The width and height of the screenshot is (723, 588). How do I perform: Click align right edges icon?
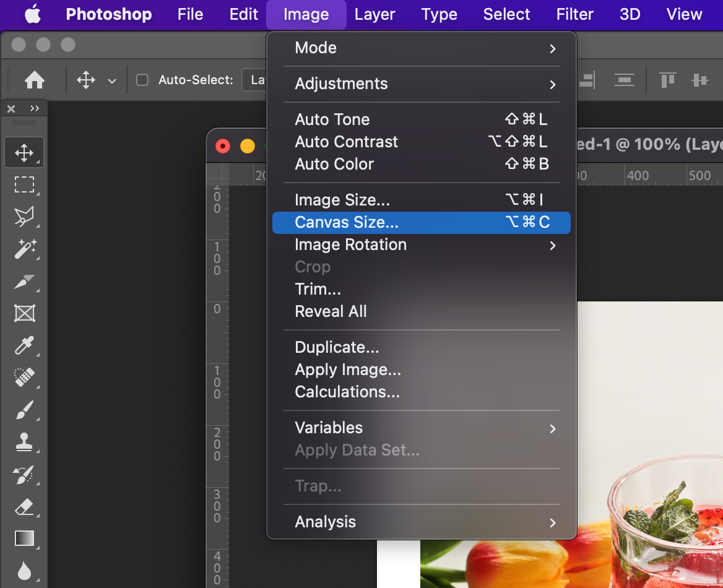click(587, 80)
